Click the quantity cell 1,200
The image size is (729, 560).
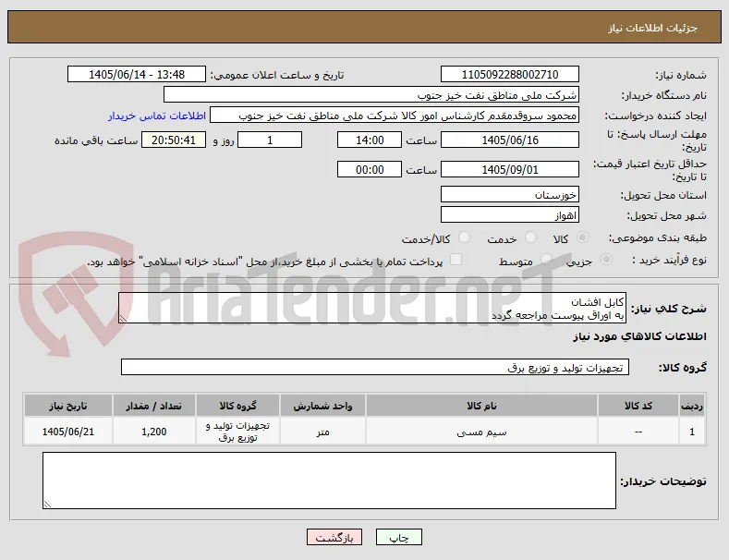click(154, 432)
